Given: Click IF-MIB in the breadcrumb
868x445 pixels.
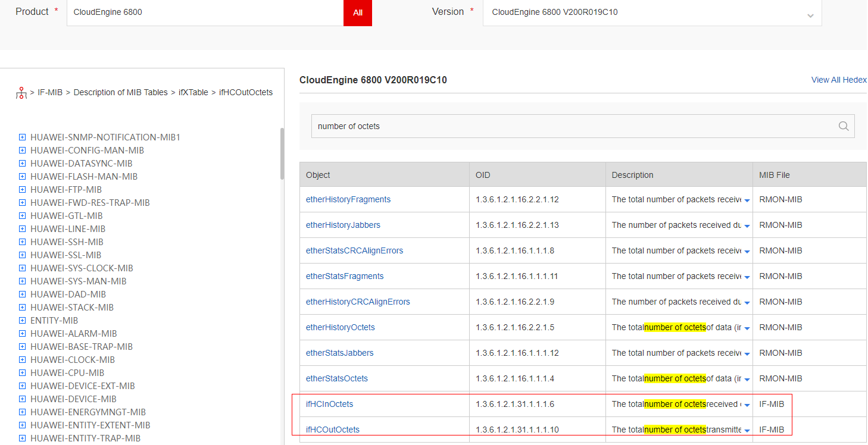Looking at the screenshot, I should [x=50, y=92].
